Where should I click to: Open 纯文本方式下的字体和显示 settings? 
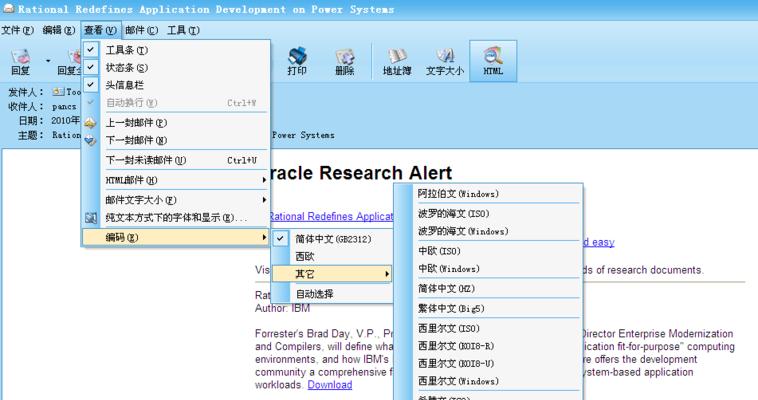tap(175, 218)
